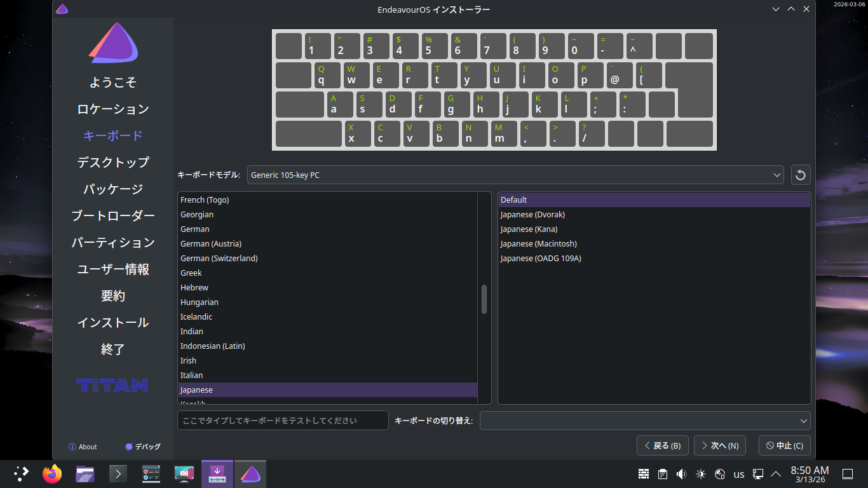Select the Greek layout
This screenshot has width=868, height=488.
click(327, 273)
